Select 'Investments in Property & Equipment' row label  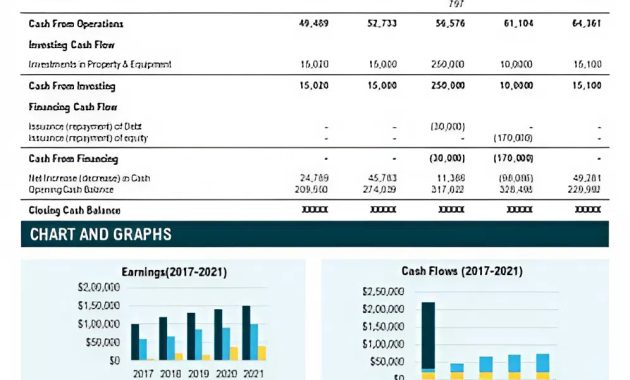[x=100, y=64]
